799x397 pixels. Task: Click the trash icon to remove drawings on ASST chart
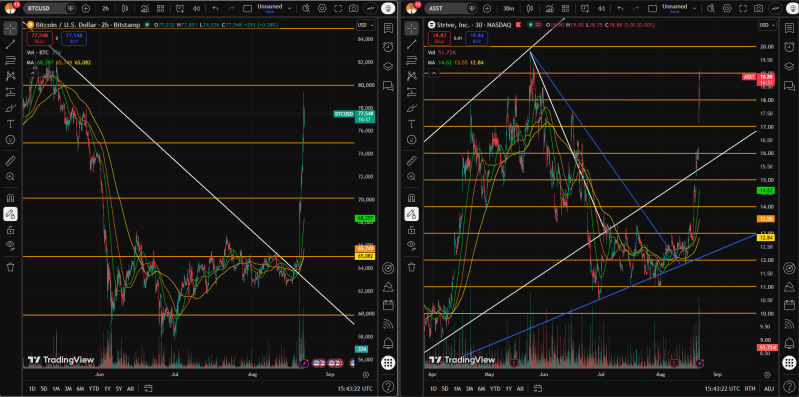coord(411,267)
